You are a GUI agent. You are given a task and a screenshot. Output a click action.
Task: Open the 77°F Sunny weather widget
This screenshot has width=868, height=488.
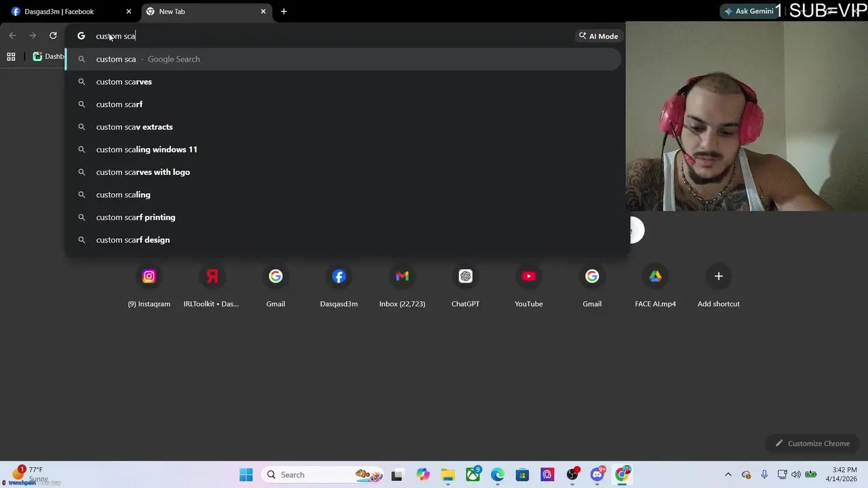(31, 474)
